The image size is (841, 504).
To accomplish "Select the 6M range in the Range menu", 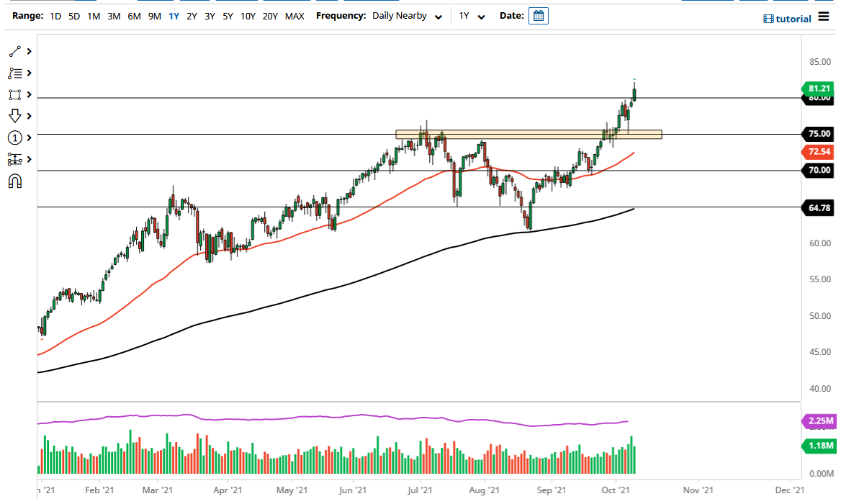I will click(133, 16).
